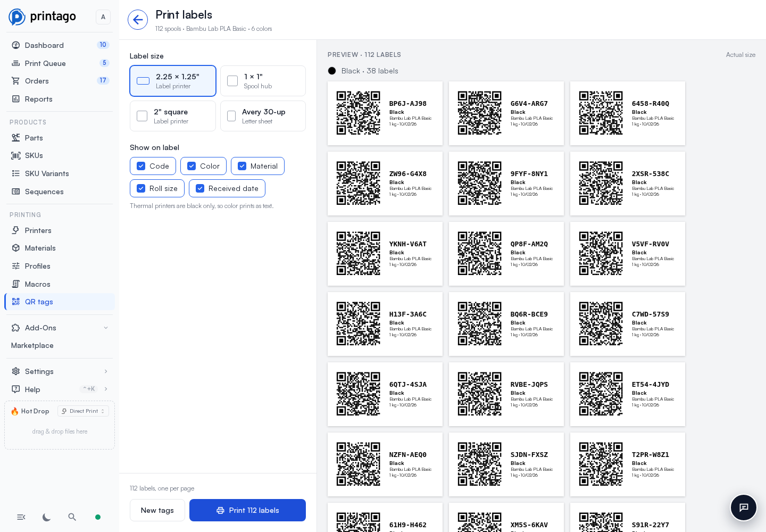Expand the Settings submenu chevron
The image size is (766, 532).
tap(106, 371)
